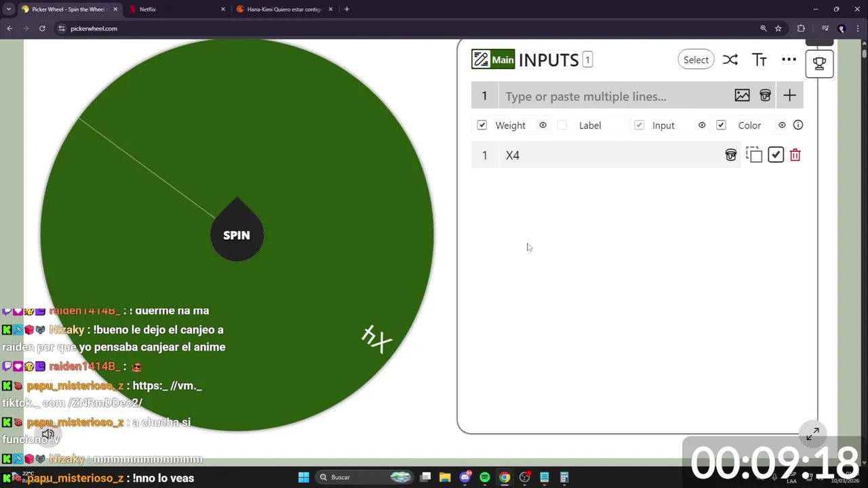Open the media control button
868x488 pixels.
point(825,28)
